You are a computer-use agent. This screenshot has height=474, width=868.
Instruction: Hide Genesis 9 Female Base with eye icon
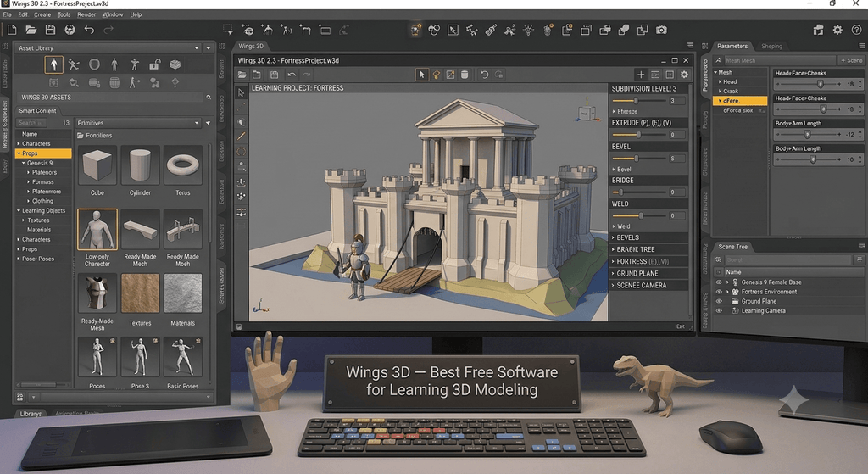[x=719, y=282]
